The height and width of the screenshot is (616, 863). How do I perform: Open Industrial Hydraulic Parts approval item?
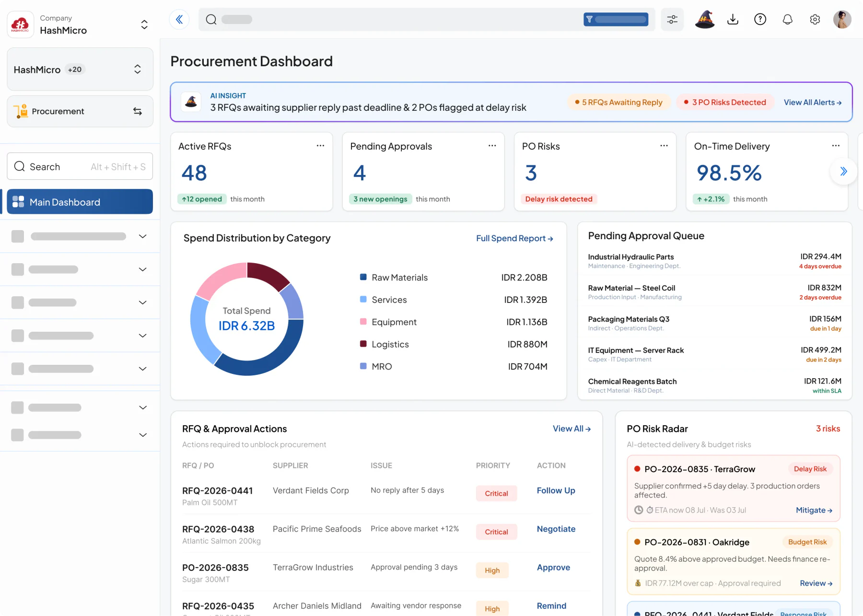click(714, 261)
